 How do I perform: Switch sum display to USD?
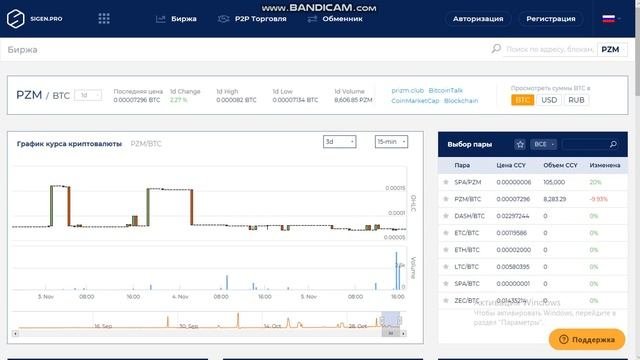click(x=549, y=100)
